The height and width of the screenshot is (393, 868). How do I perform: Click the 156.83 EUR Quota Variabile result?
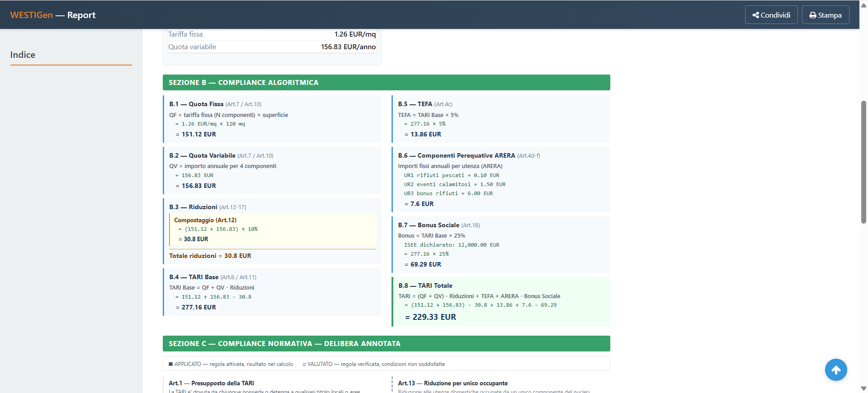click(198, 186)
